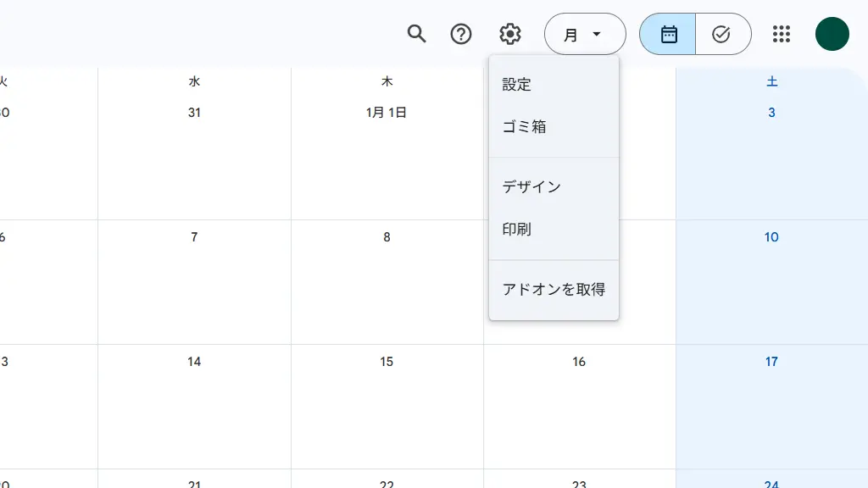
Task: Select the date 1月 1日
Action: [x=387, y=113]
